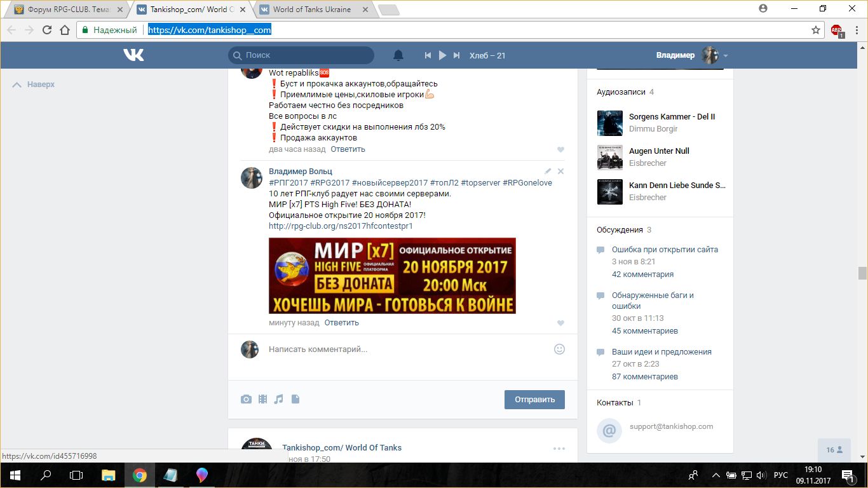868x488 pixels.
Task: Open the Chrome user profile icon
Action: tap(763, 8)
